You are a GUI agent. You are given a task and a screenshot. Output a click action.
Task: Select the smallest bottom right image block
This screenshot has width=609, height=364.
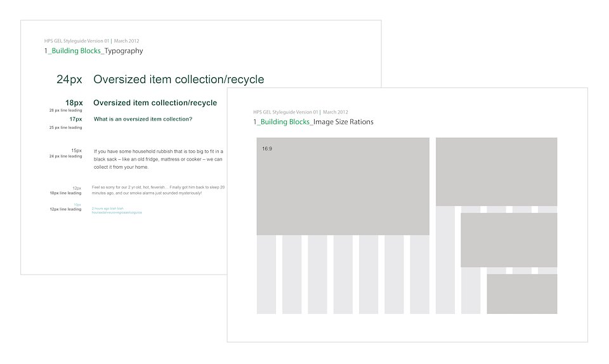coord(522,294)
